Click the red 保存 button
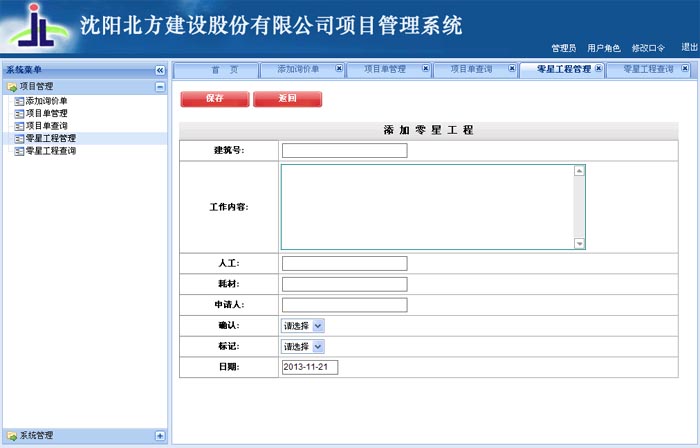The width and height of the screenshot is (700, 448). point(214,99)
